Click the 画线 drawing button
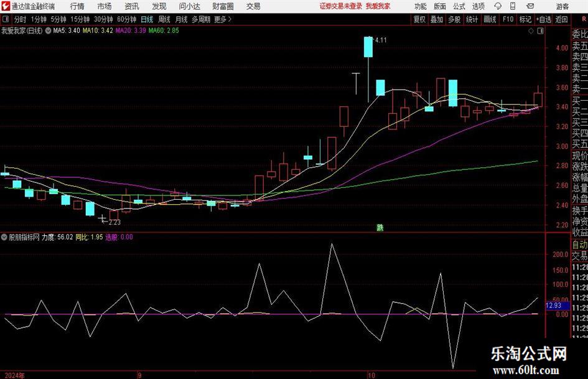Screen dimensions: 588x379 pos(490,19)
